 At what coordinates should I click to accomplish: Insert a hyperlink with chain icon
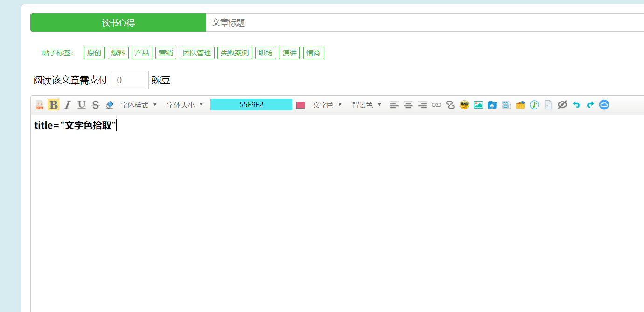click(x=436, y=105)
